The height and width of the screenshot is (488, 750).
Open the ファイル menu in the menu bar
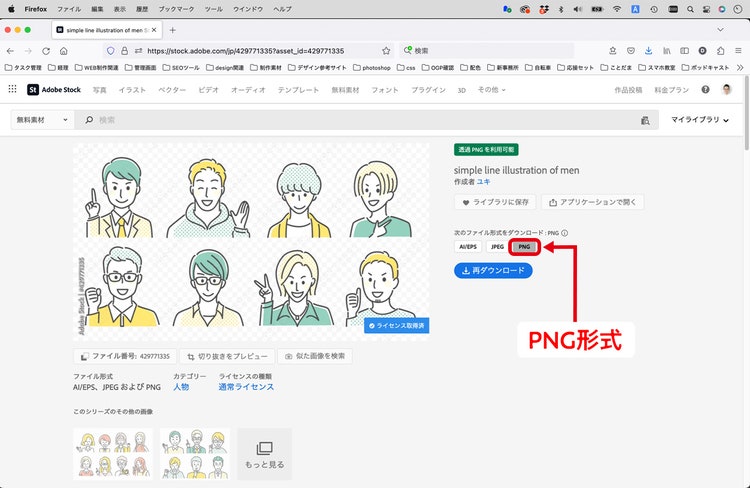[69, 9]
